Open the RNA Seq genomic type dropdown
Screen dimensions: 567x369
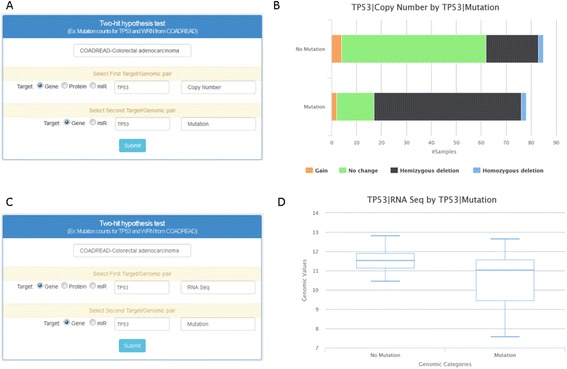pos(218,287)
